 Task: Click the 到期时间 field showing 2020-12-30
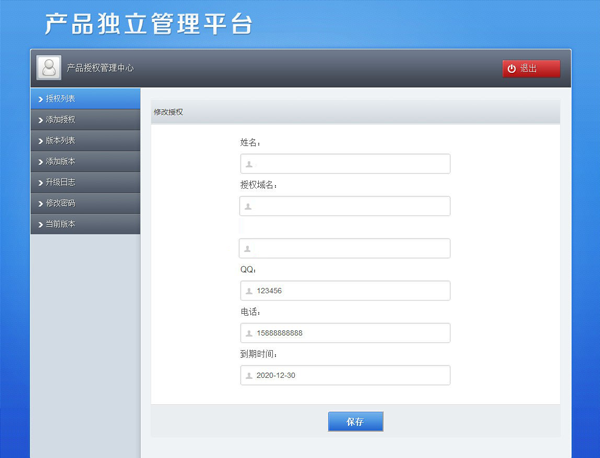(345, 375)
